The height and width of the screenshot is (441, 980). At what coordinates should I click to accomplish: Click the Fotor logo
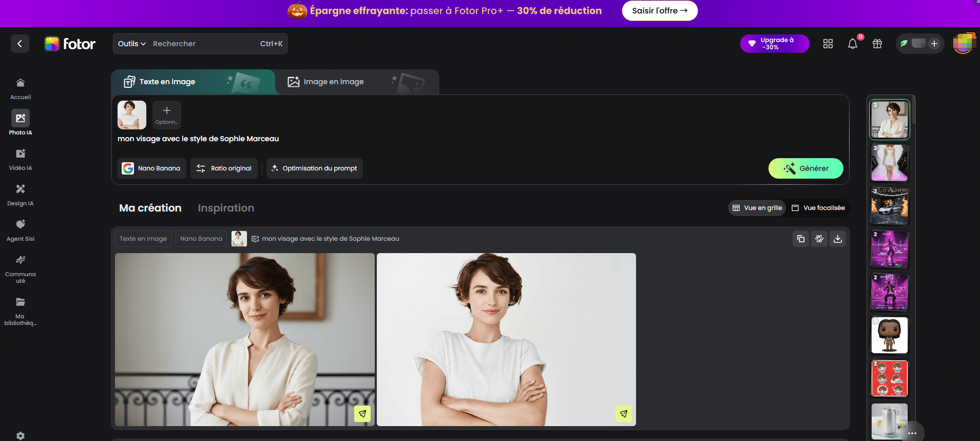tap(70, 44)
